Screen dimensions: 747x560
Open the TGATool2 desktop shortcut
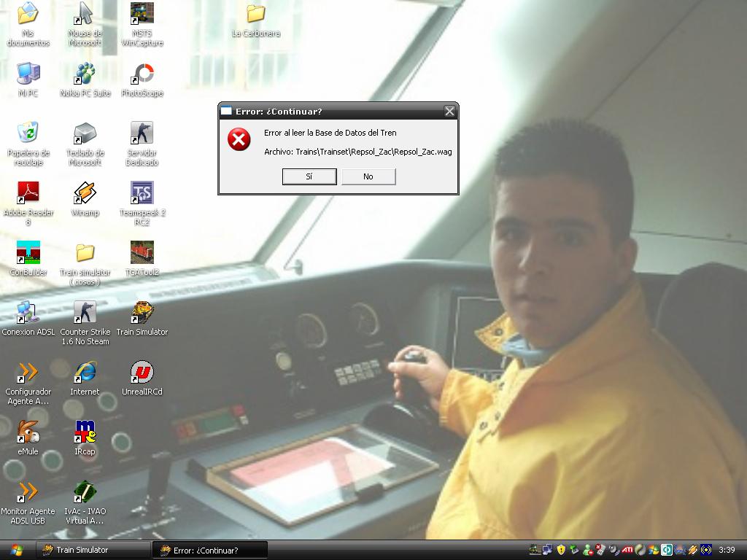(142, 253)
